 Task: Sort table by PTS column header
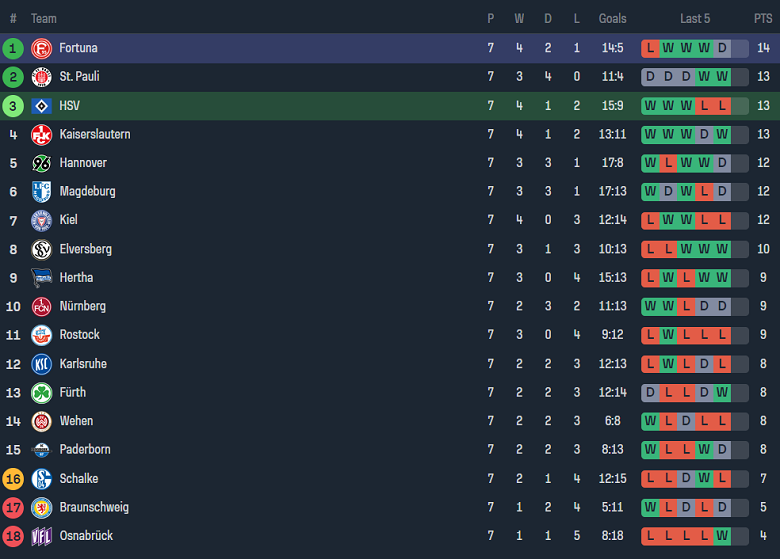pos(763,19)
